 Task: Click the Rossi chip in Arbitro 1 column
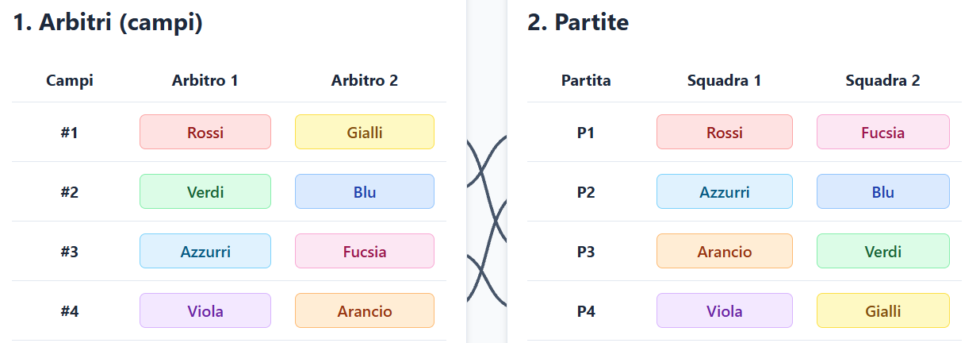coord(205,132)
